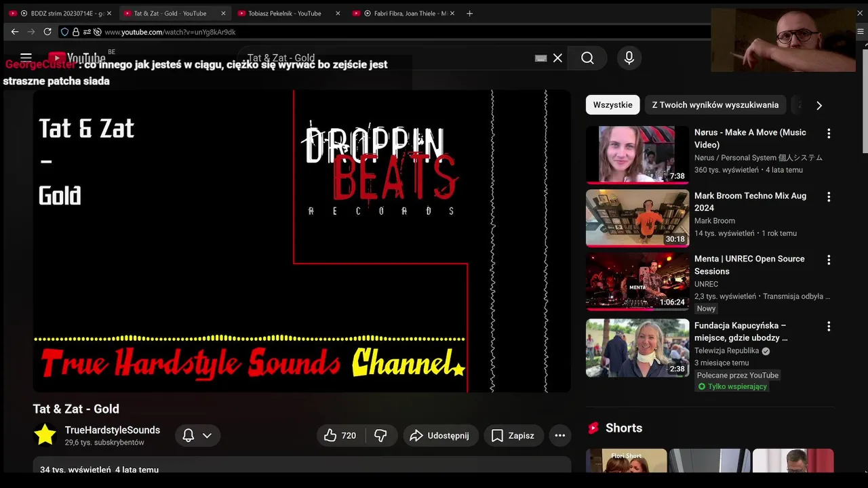Open a new browser tab with plus
The width and height of the screenshot is (868, 488).
coord(470,13)
